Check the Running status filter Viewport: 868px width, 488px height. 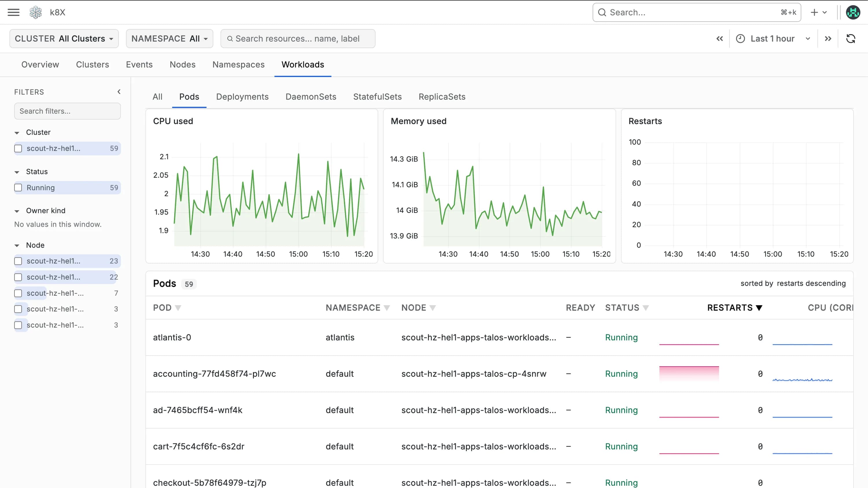pyautogui.click(x=18, y=188)
